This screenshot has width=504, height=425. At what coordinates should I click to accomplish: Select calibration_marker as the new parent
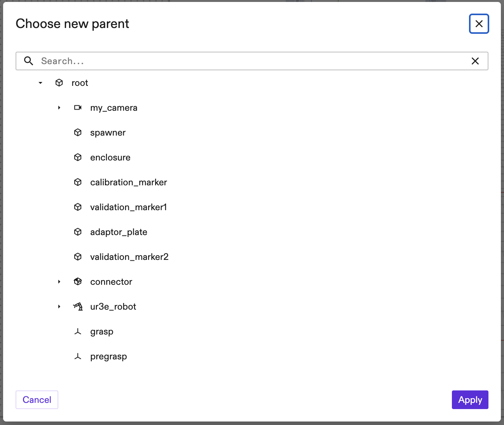(x=128, y=182)
